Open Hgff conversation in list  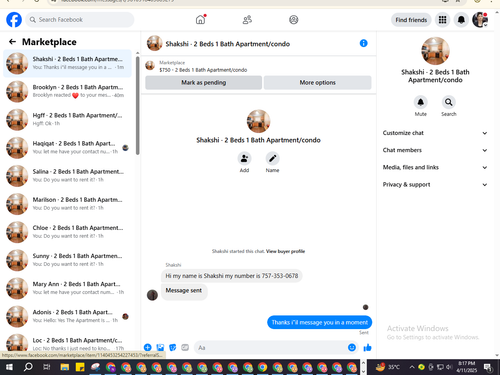coord(67,119)
